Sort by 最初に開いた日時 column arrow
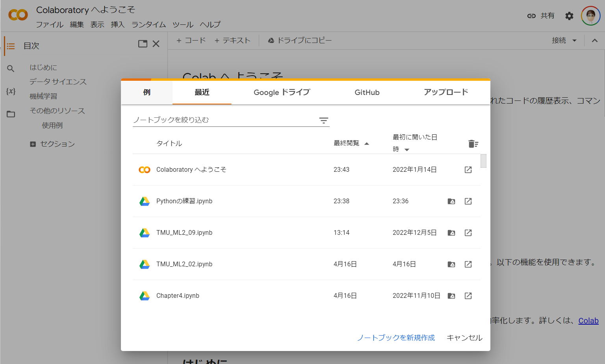The height and width of the screenshot is (364, 605). [407, 150]
